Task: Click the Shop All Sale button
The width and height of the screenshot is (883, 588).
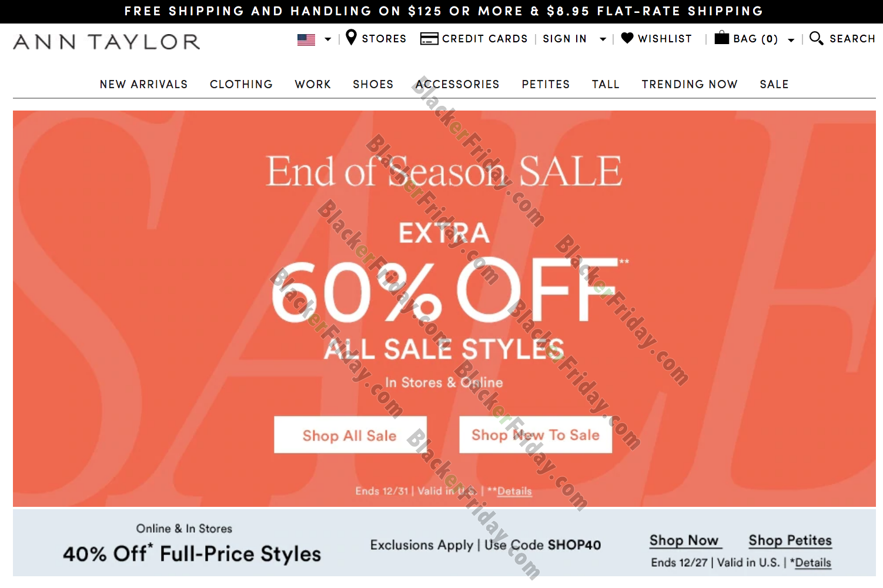Action: [x=350, y=435]
